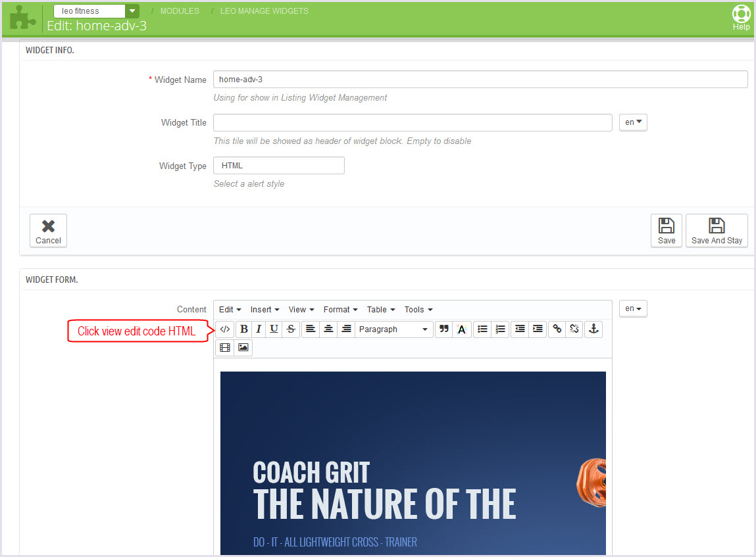Click the Coach Grit banner image in editor

coord(413,463)
